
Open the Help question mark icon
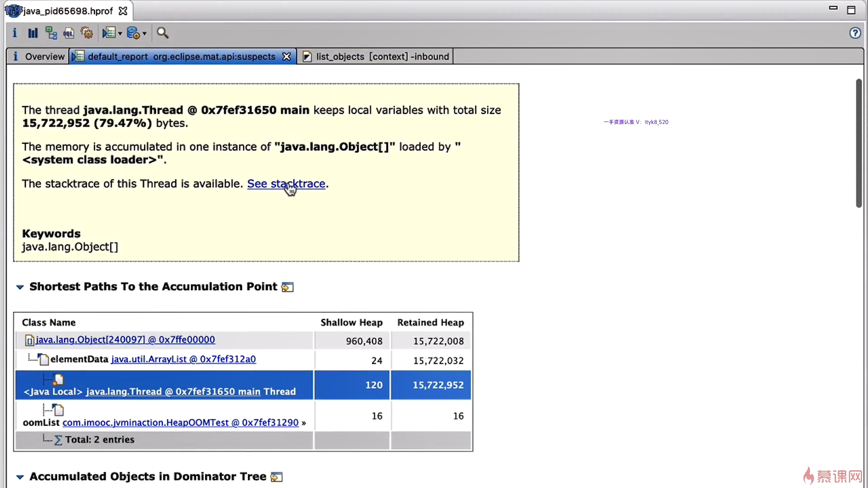[854, 33]
